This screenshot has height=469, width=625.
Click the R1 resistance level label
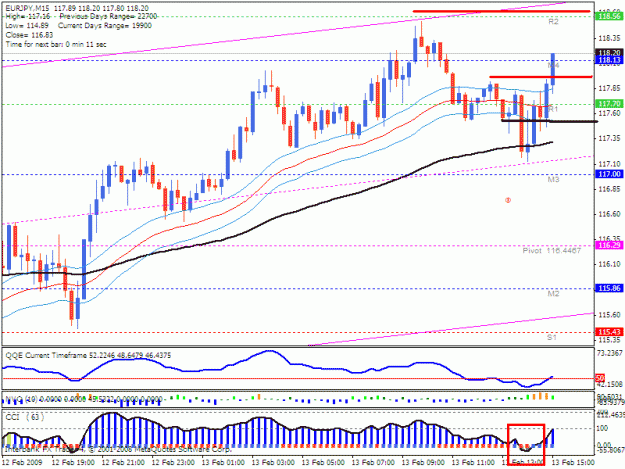[x=553, y=109]
